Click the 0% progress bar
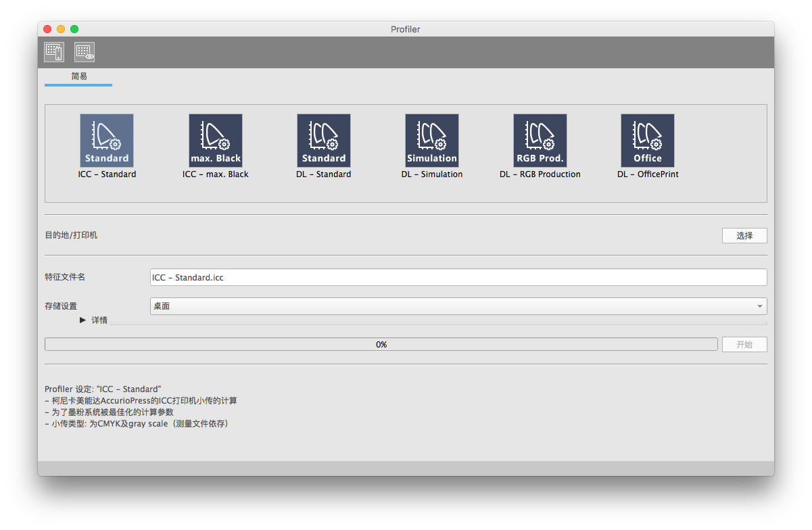 point(381,344)
